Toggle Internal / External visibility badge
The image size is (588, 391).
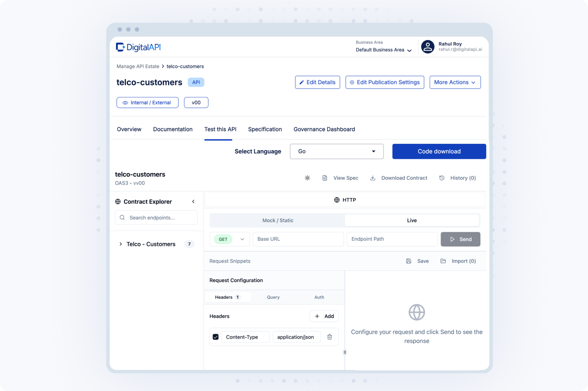148,103
